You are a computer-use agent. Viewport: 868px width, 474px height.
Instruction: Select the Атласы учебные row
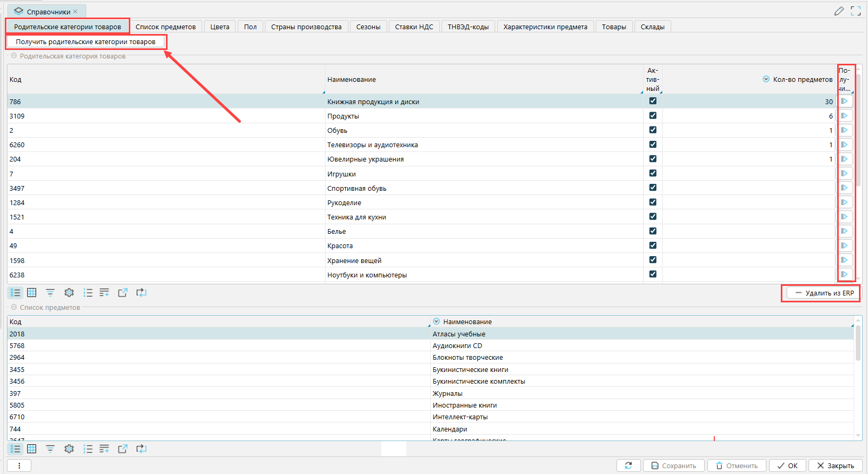pos(430,334)
